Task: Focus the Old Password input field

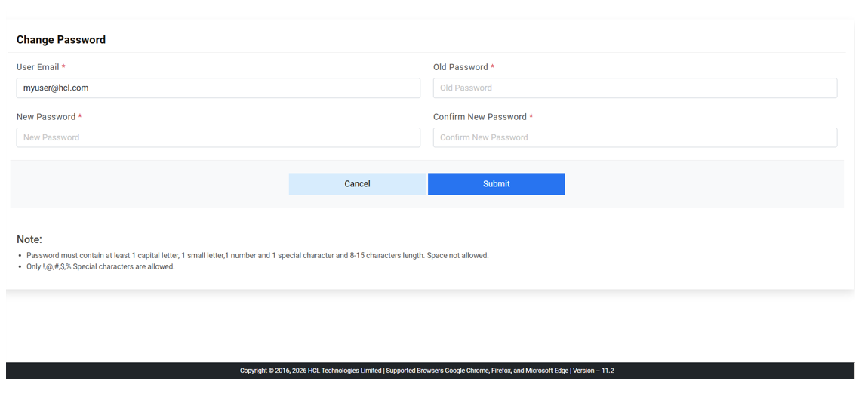Action: pyautogui.click(x=635, y=88)
